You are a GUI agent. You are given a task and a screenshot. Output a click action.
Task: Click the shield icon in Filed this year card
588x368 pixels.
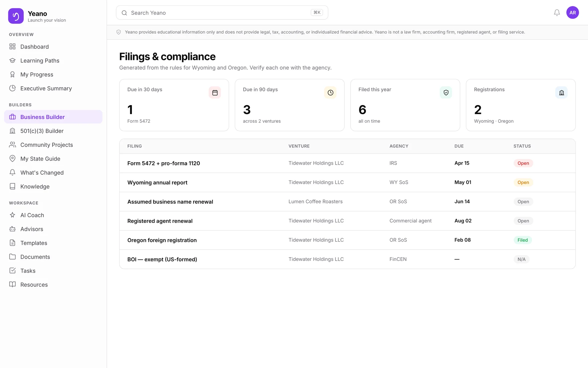tap(446, 93)
